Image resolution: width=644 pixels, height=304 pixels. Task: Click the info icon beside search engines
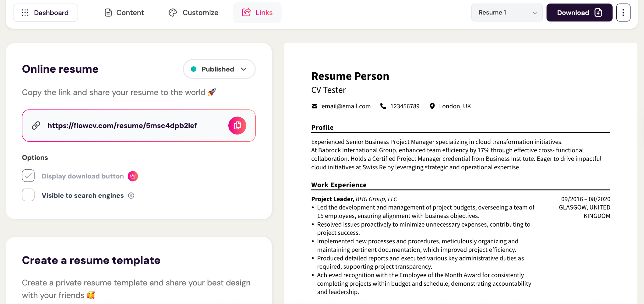(131, 196)
